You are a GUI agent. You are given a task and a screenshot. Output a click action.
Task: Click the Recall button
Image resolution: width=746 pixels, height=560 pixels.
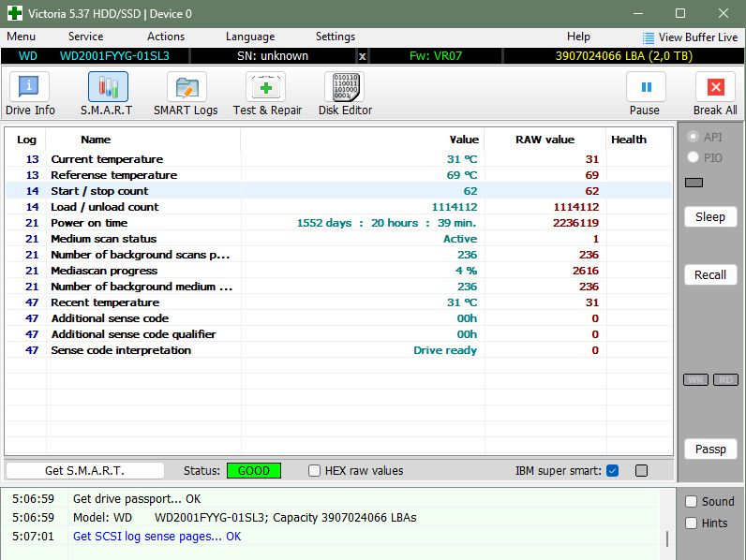pos(710,274)
